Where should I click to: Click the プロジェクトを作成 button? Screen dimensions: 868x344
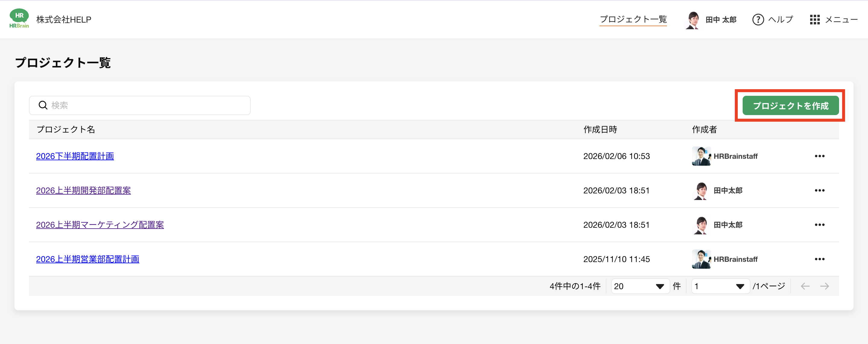[791, 106]
